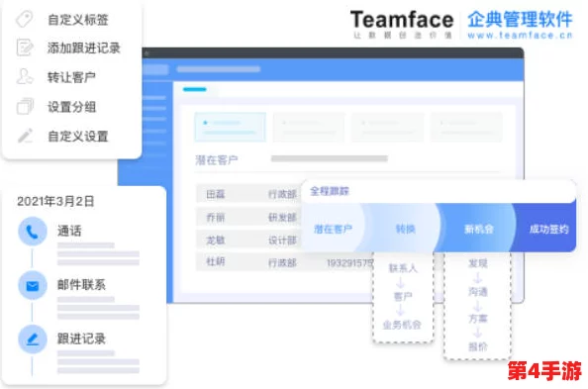
Task: Select the 杜研 table row name
Action: pos(216,261)
